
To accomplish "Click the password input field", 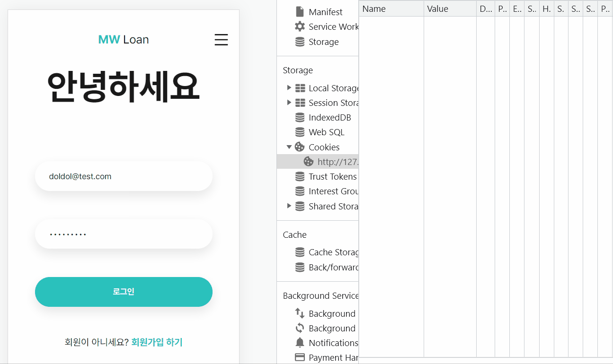I will click(124, 234).
